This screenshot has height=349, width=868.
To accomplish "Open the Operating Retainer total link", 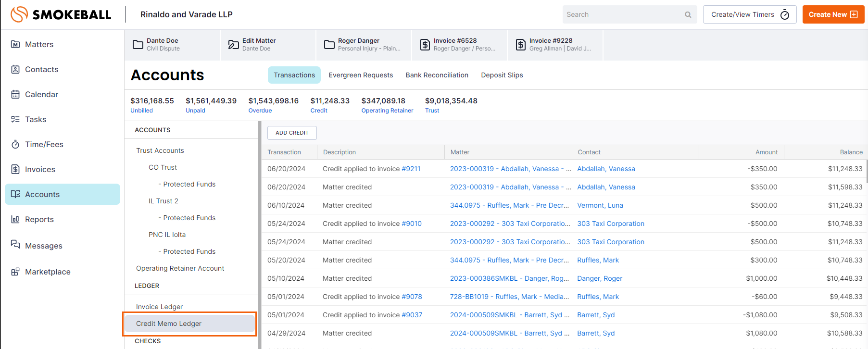I will click(x=387, y=111).
